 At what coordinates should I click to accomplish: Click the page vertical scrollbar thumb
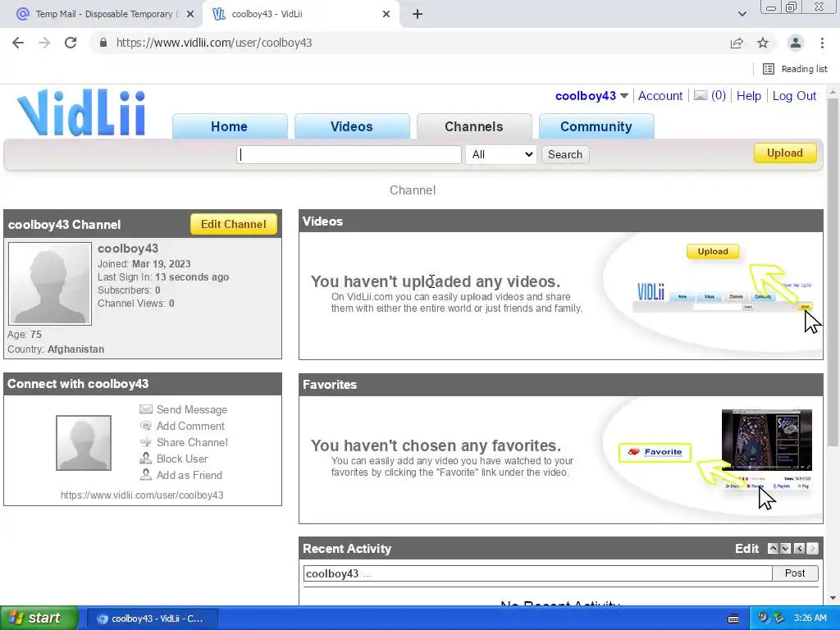[833, 272]
